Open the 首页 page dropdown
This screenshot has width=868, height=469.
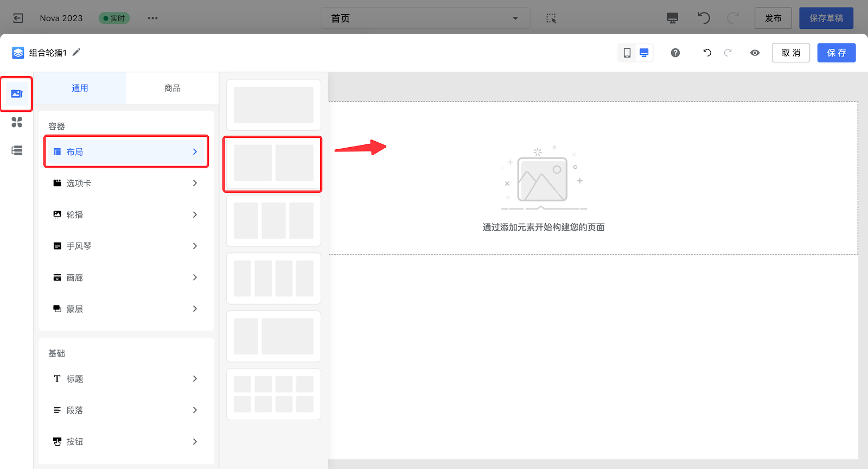(x=425, y=18)
